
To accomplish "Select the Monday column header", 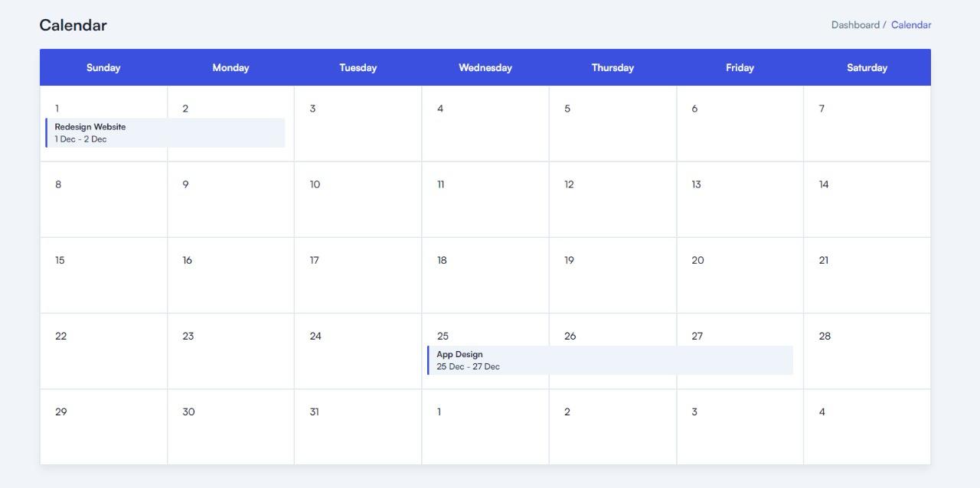I will pyautogui.click(x=230, y=68).
